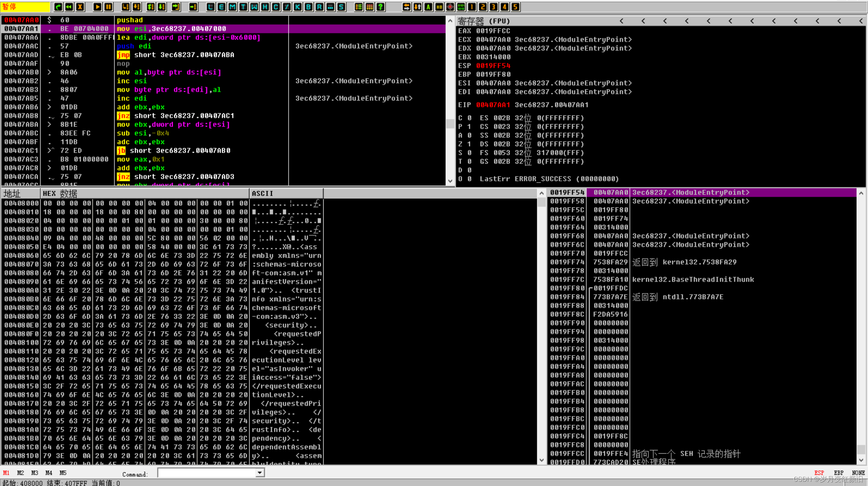Restart the debugged program

[x=58, y=7]
